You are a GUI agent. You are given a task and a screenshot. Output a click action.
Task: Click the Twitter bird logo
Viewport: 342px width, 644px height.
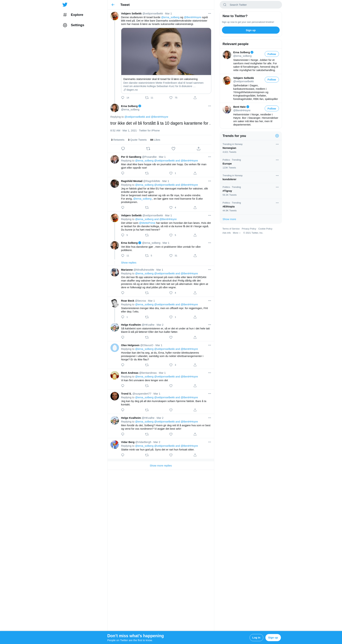click(x=65, y=4)
